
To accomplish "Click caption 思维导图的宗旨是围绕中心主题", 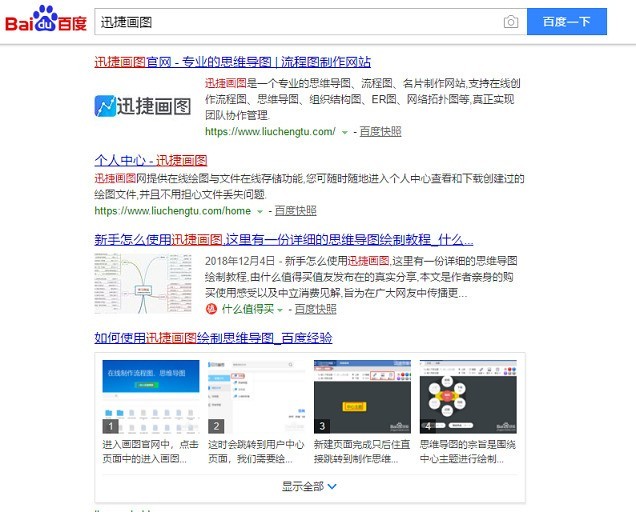I will click(468, 452).
